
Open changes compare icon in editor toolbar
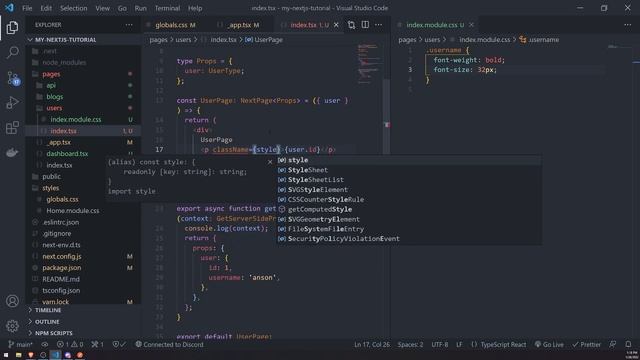coord(351,25)
